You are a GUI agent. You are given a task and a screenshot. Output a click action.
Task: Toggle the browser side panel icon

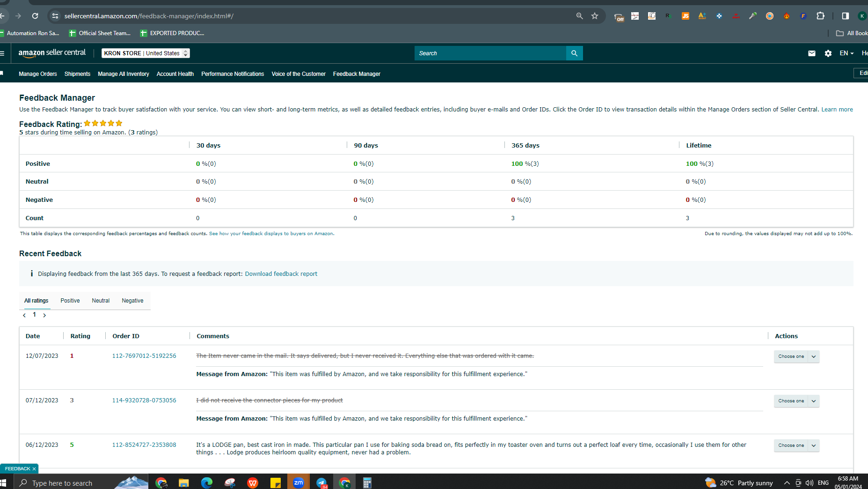pyautogui.click(x=846, y=16)
